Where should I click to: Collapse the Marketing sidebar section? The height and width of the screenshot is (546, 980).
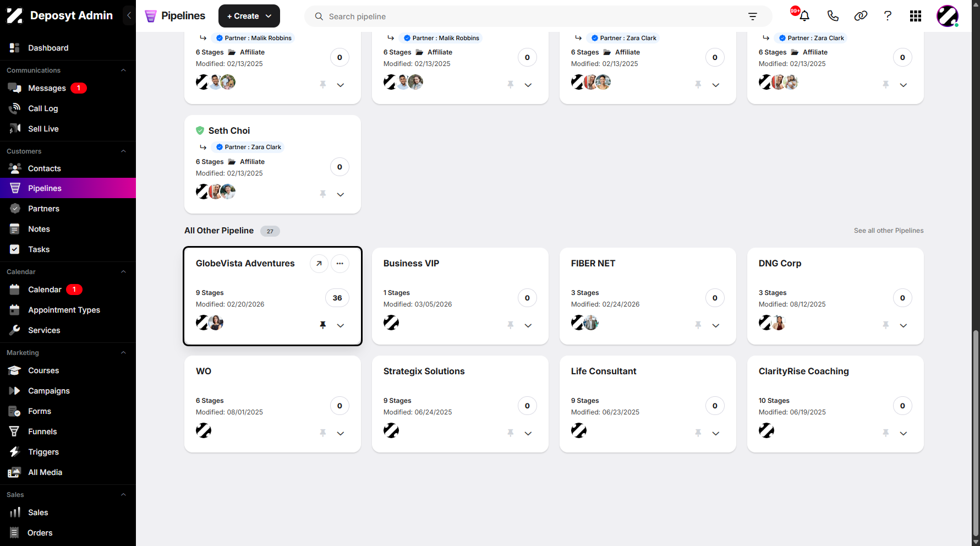(123, 353)
